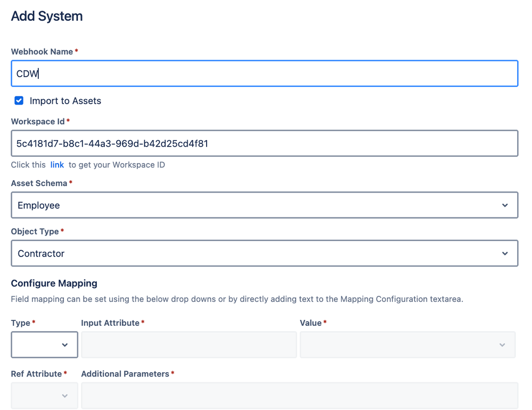The image size is (532, 410).
Task: Click into the Workspace Id input
Action: pyautogui.click(x=264, y=143)
